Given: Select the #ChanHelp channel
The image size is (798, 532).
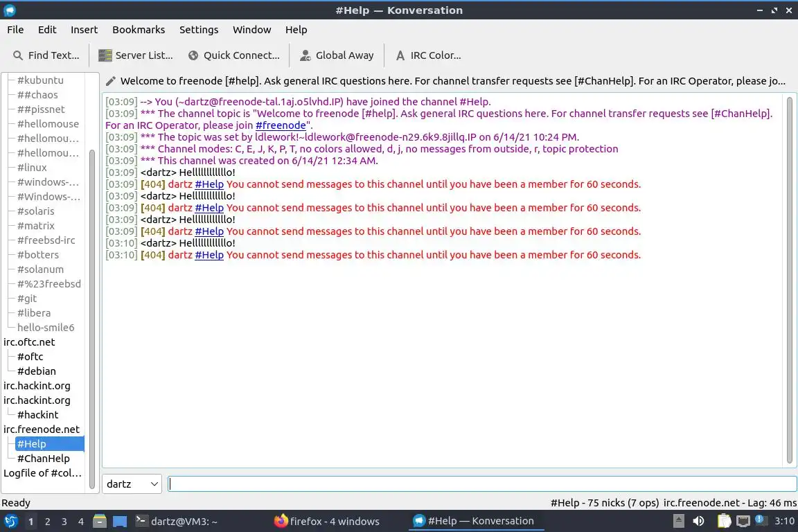Looking at the screenshot, I should 44,458.
